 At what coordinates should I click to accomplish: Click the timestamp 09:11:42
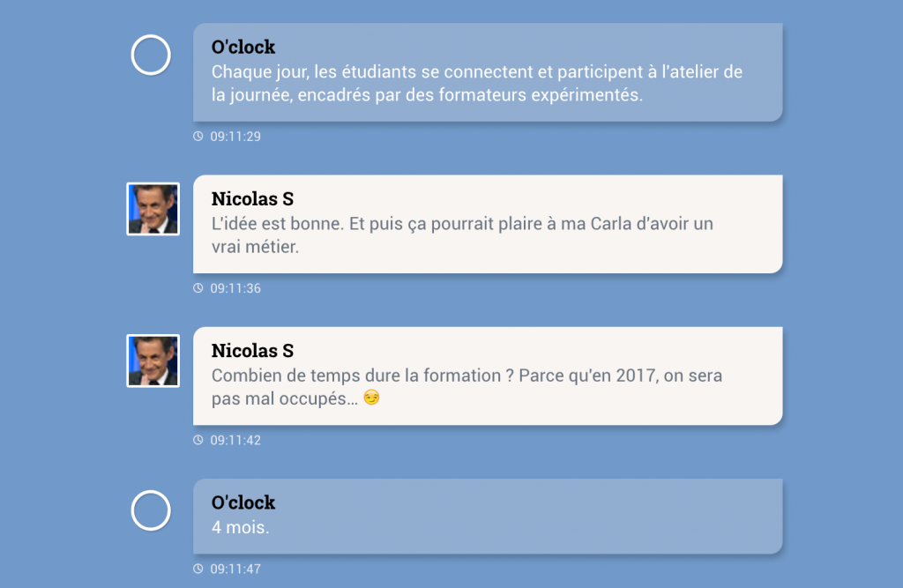[235, 440]
